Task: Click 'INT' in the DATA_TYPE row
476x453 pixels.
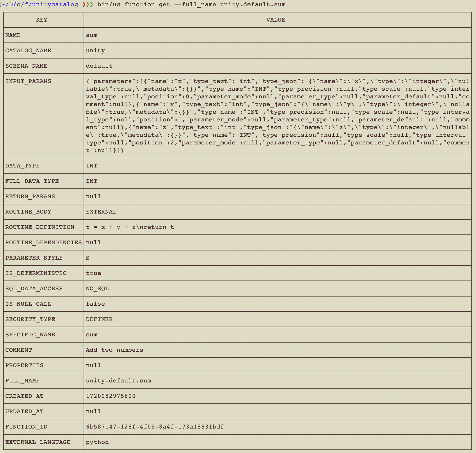Action: click(x=92, y=166)
